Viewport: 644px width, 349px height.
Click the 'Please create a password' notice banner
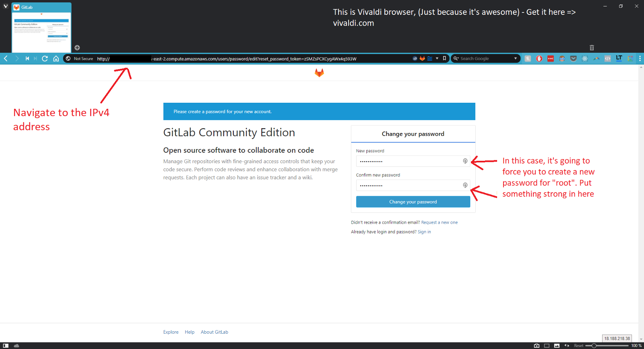pos(319,112)
